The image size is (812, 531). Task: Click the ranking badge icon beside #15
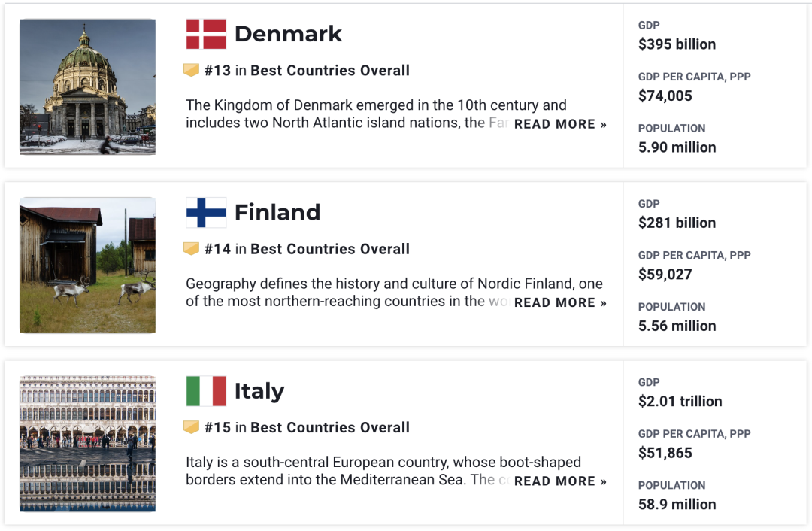click(x=192, y=427)
